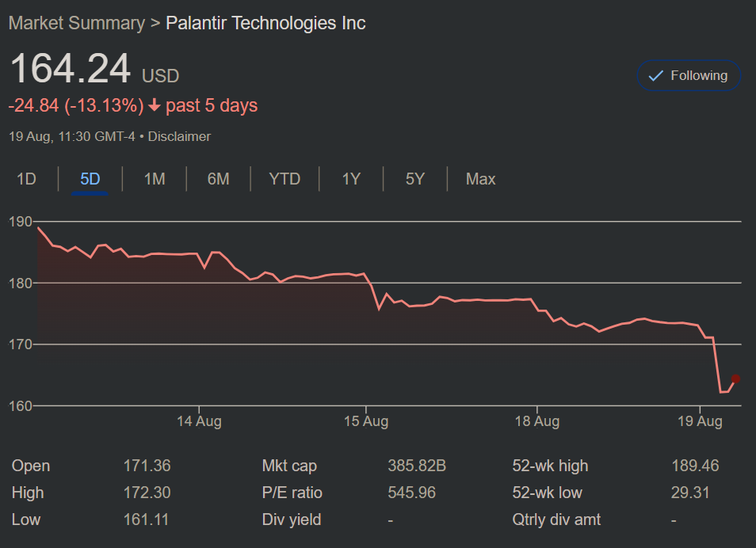Select the 1D time range tab
The image size is (756, 548).
point(27,179)
